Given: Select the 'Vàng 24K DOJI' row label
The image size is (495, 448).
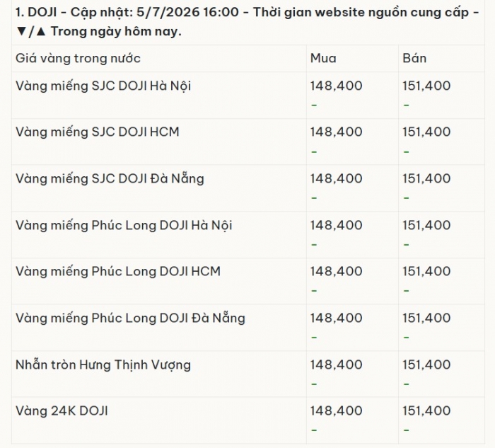Looking at the screenshot, I should (x=62, y=411).
